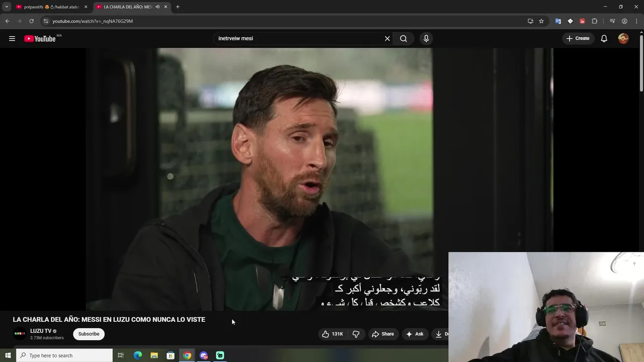
Task: Go to YouTube home via logo
Action: coord(40,39)
